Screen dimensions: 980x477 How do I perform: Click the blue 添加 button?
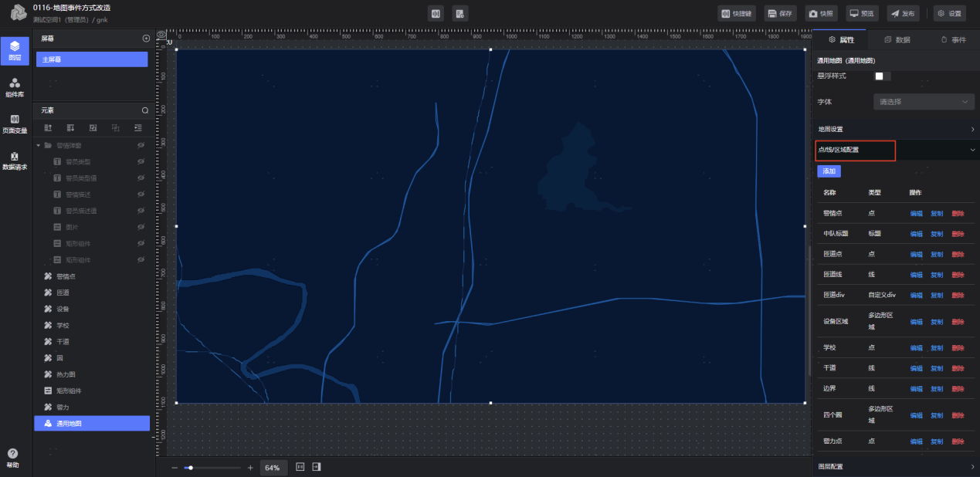[x=829, y=171]
